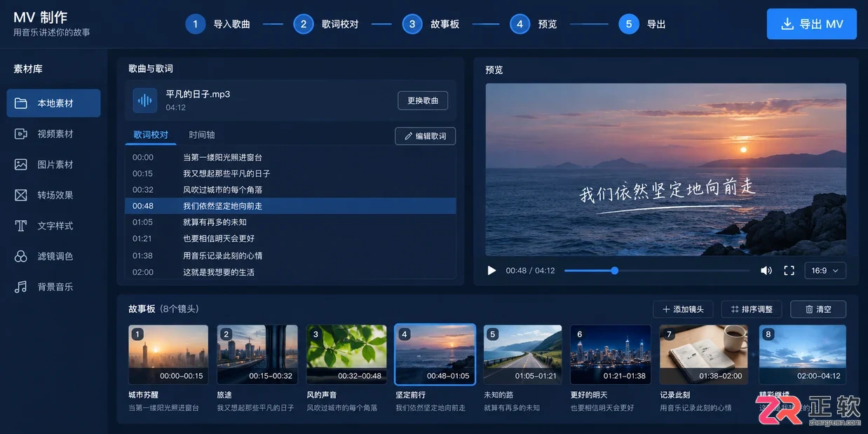Enter fullscreen preview mode

pos(789,271)
